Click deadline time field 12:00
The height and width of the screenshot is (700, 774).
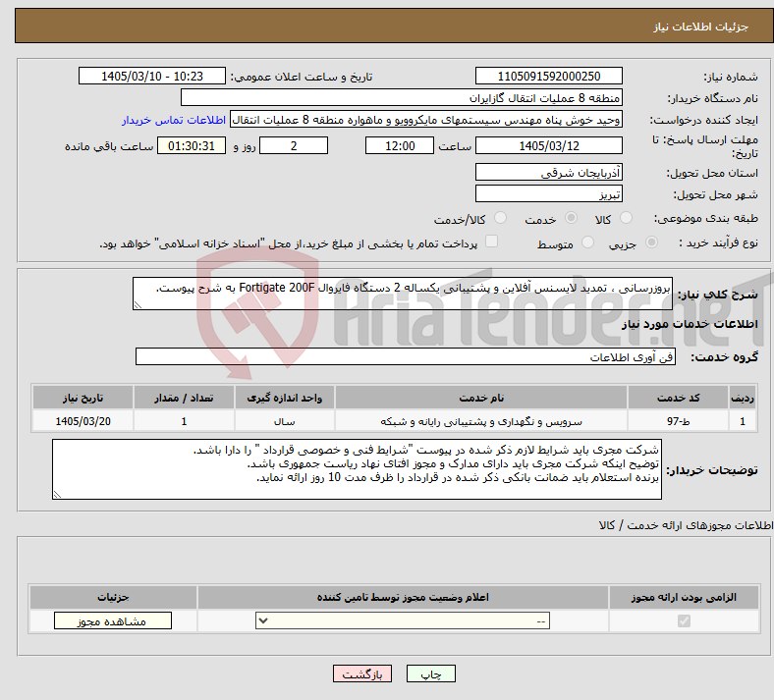(x=400, y=145)
